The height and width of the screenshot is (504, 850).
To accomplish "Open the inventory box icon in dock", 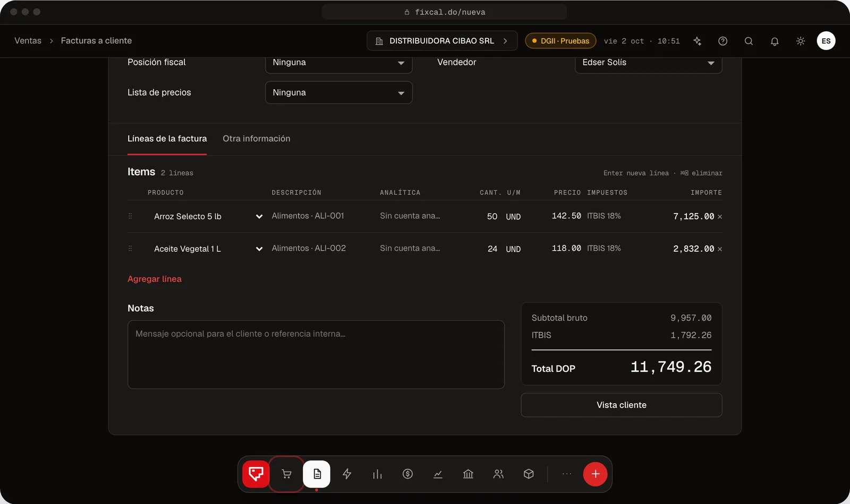I will point(529,474).
